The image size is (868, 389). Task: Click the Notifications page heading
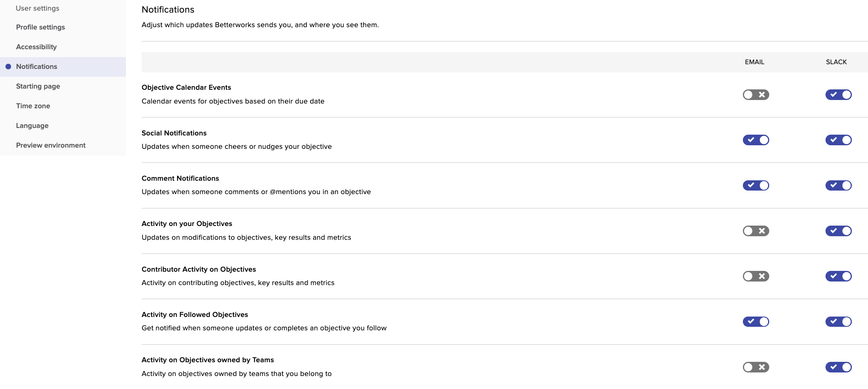coord(168,9)
